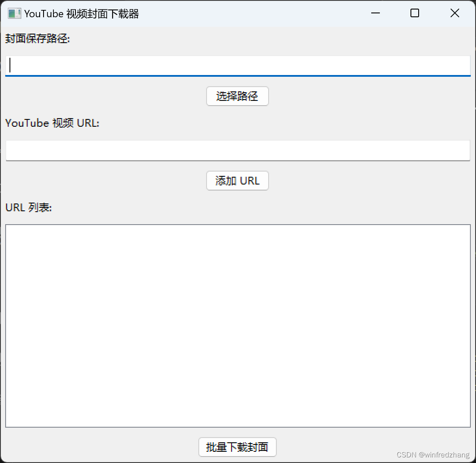Click the YouTube 视频 URL: label

click(x=52, y=123)
